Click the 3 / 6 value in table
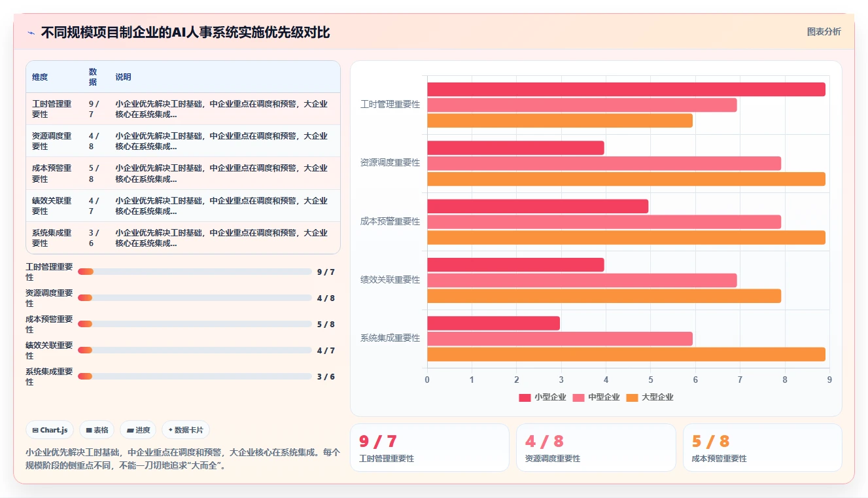The image size is (868, 498). click(94, 238)
